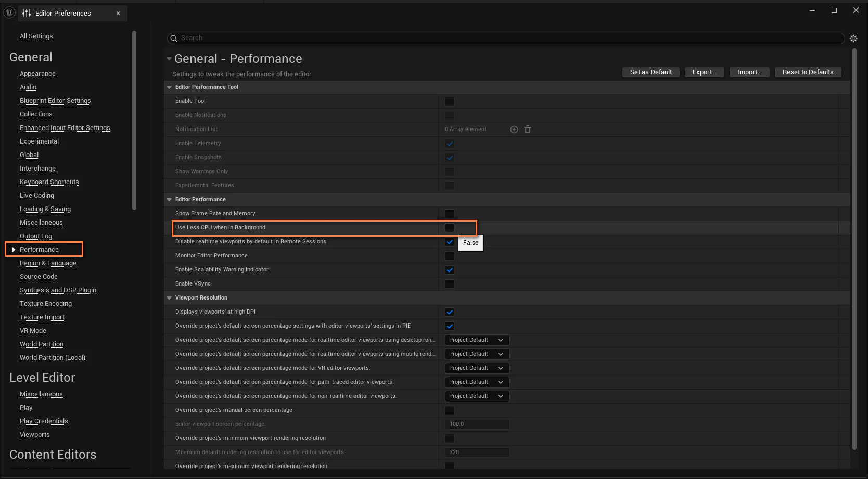Toggle Override project's manual screen percentage
Screen dimensions: 868x479
coord(450,410)
